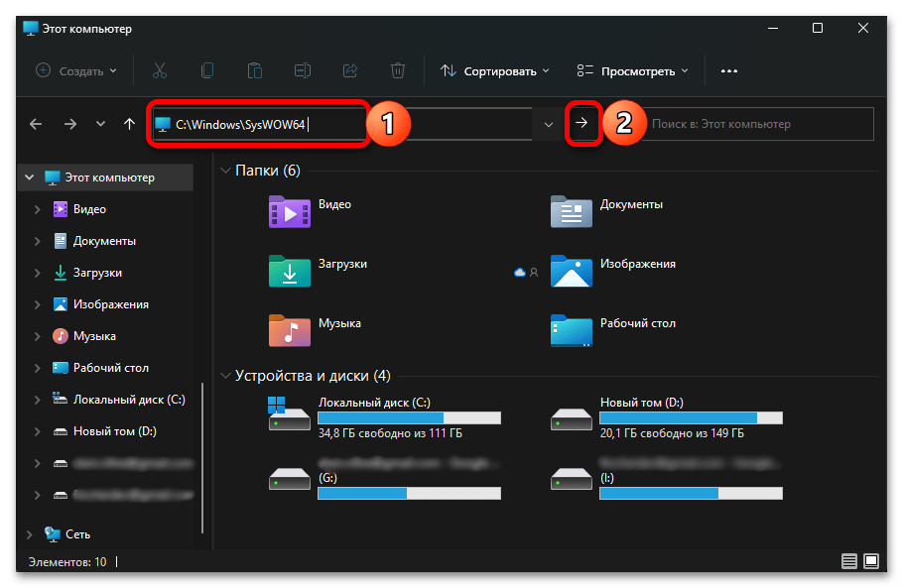Click the Rename icon in toolbar

[303, 70]
